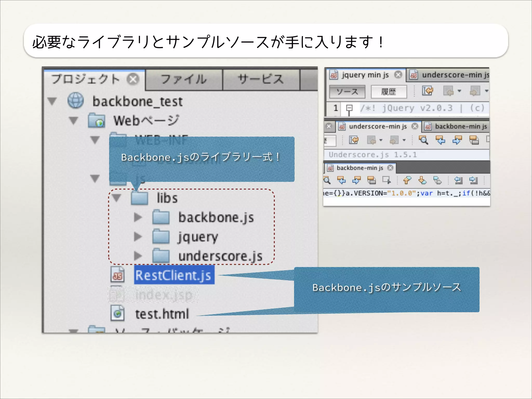The height and width of the screenshot is (399, 532).
Task: Click Last Edit icon in jquery min js editor
Action: pos(428,91)
